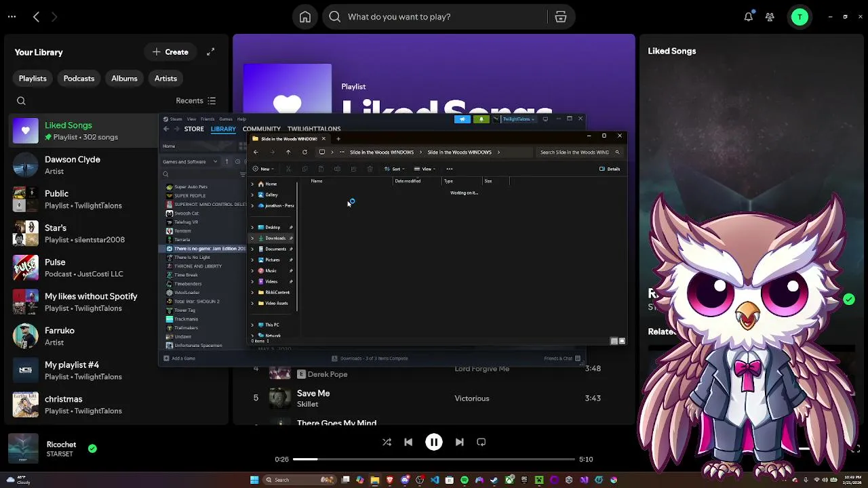The image size is (868, 488).
Task: Click the song progress bar in Spotify
Action: pos(434,459)
